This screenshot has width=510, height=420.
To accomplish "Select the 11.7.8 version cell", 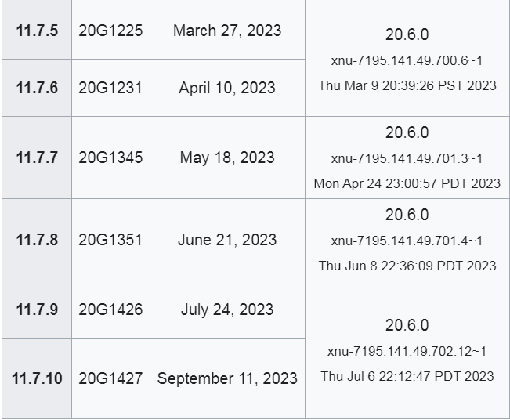I will coord(37,240).
